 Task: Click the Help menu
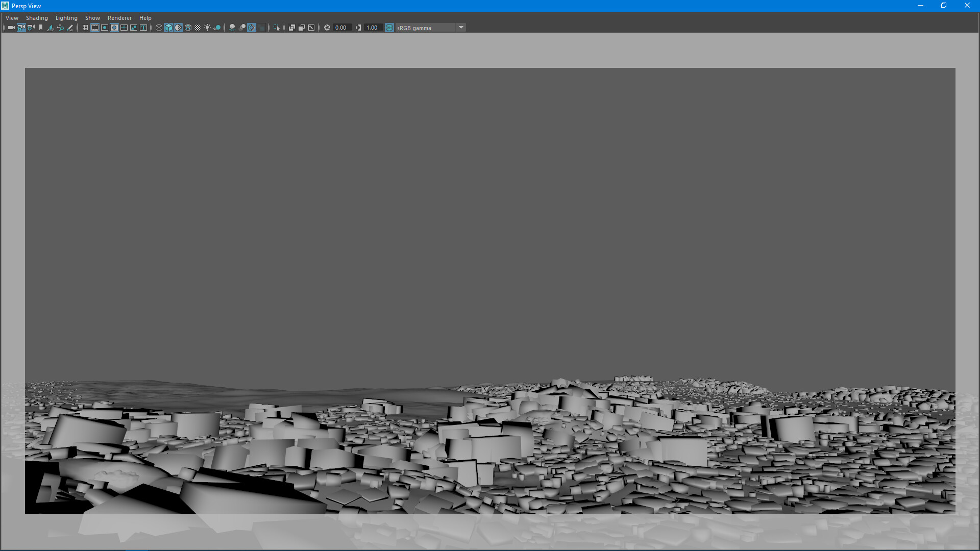click(145, 18)
